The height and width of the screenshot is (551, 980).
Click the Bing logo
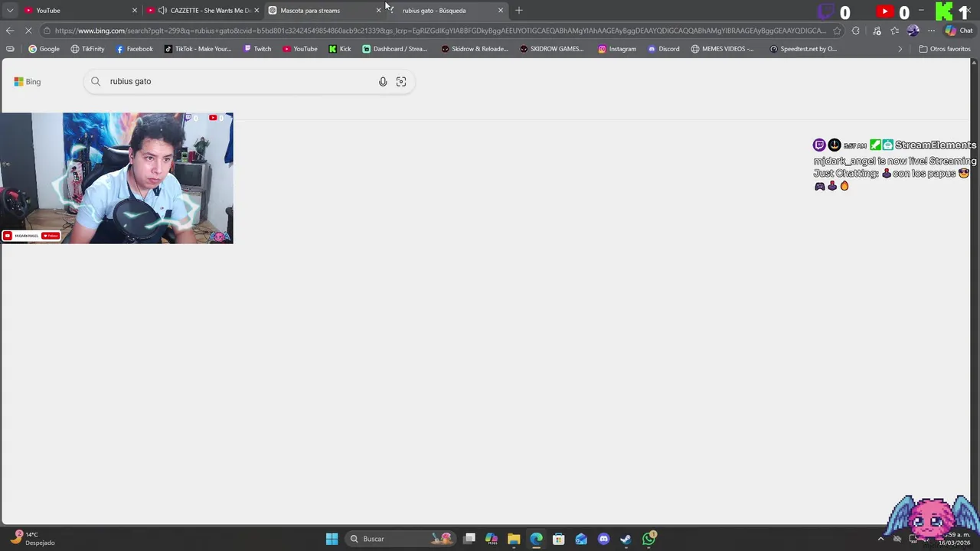pyautogui.click(x=28, y=81)
